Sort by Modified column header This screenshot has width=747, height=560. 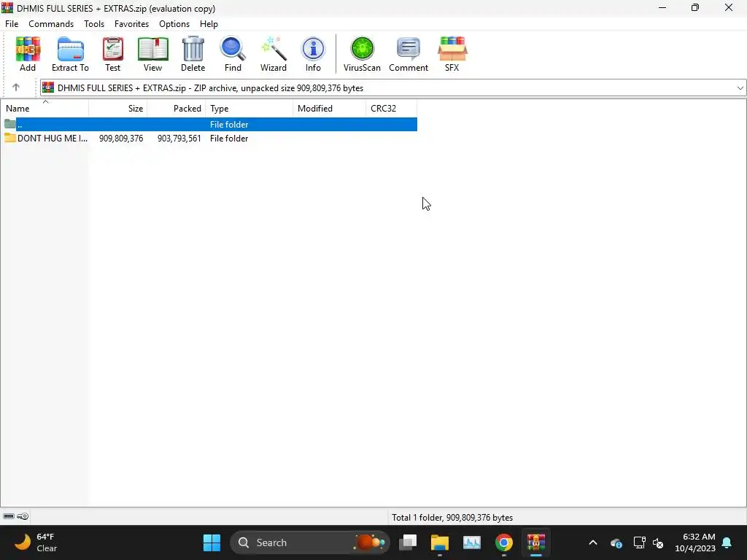click(x=329, y=109)
